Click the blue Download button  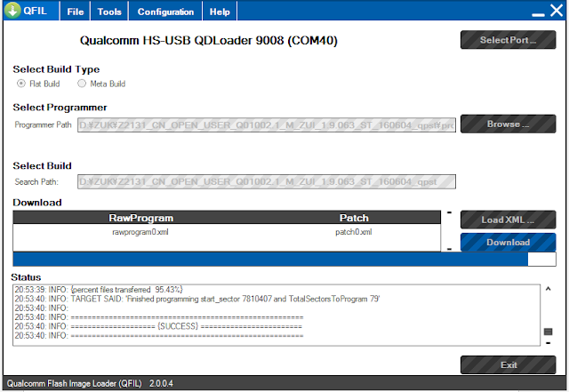click(x=508, y=242)
